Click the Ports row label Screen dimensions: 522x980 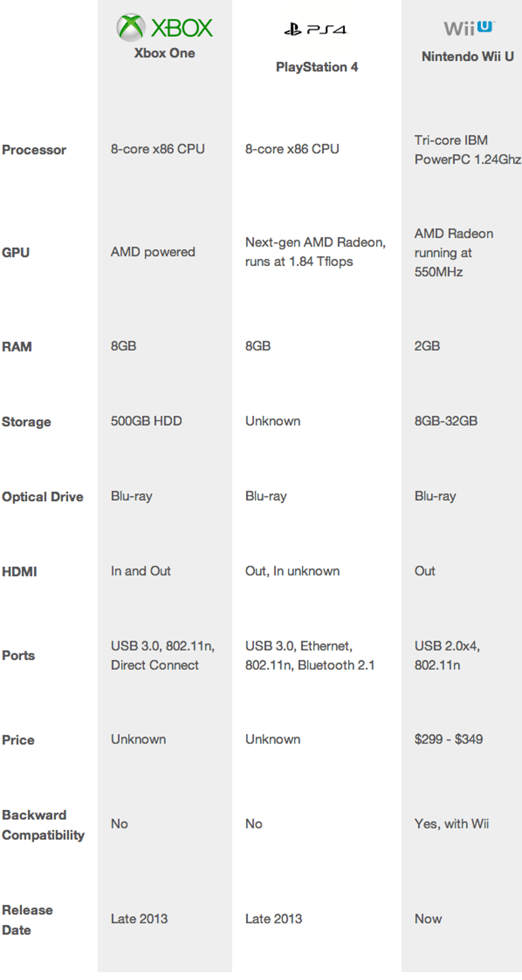click(18, 656)
